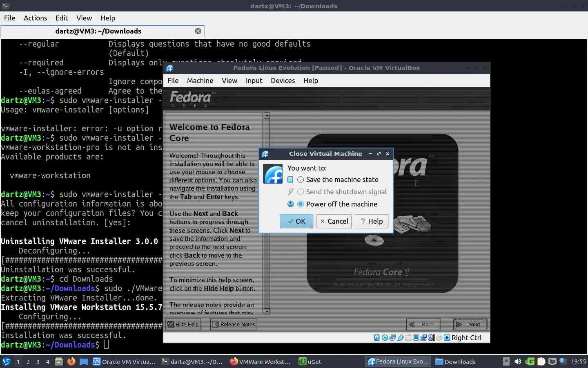
Task: Click the taskbar clock showing 19:55
Action: pos(578,361)
